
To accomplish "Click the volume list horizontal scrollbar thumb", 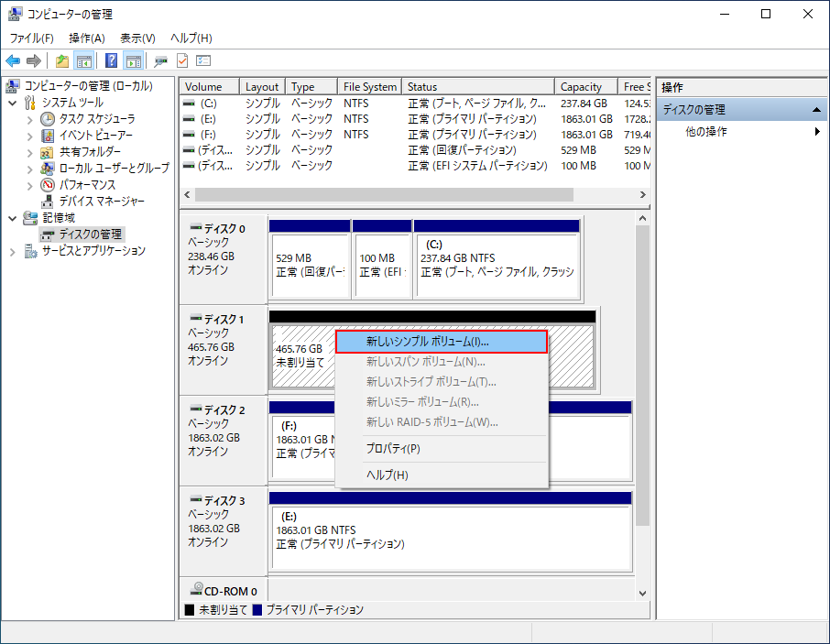I will 384,195.
